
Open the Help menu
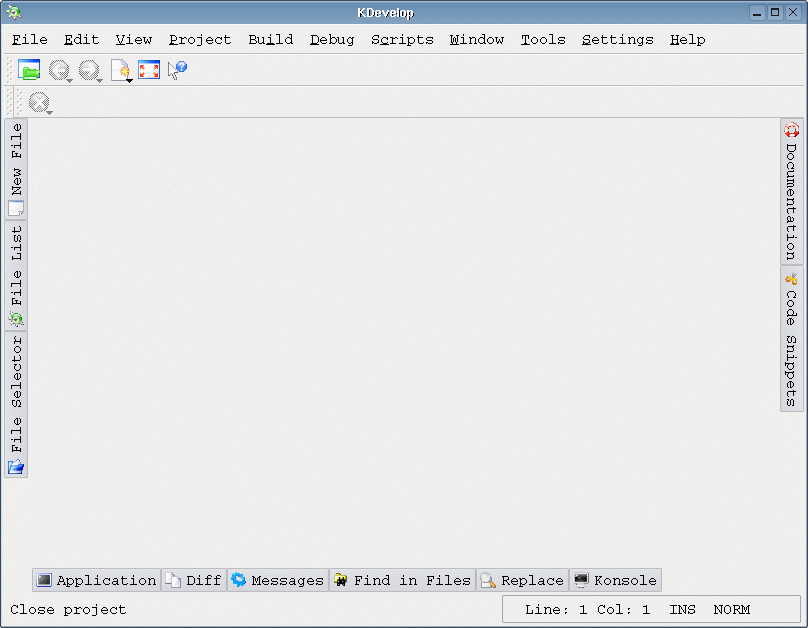687,40
